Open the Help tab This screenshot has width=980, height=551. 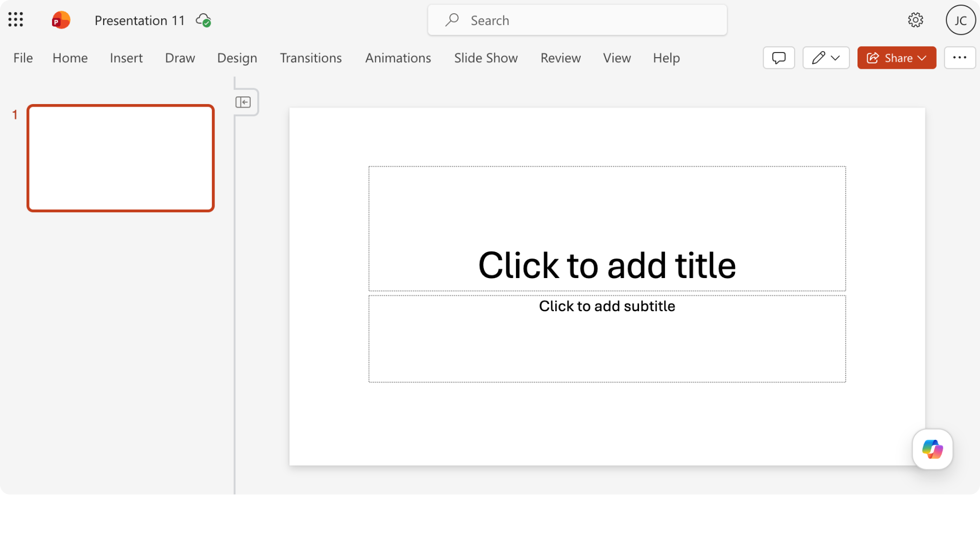666,58
